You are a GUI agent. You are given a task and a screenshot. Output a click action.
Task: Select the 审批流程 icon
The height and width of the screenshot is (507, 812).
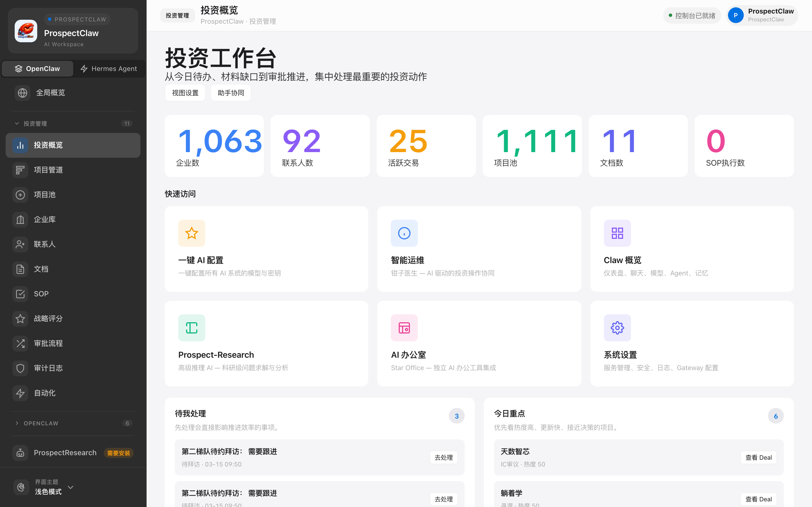tap(20, 343)
